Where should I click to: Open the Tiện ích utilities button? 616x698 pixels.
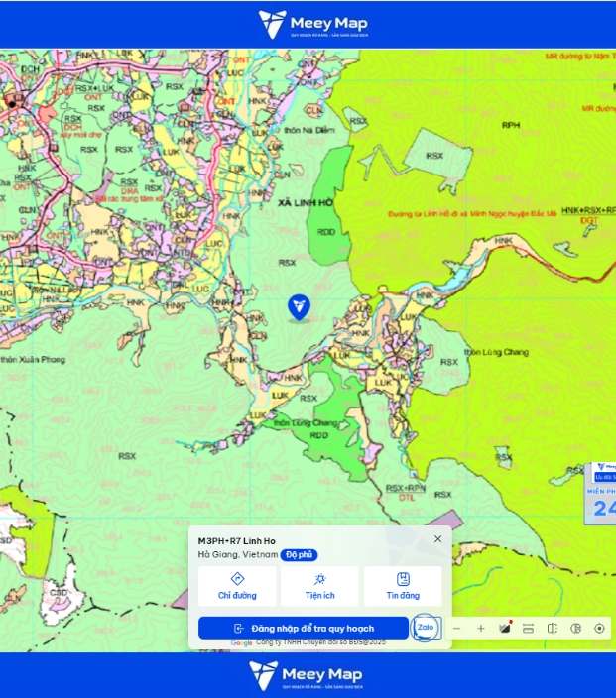click(x=319, y=586)
